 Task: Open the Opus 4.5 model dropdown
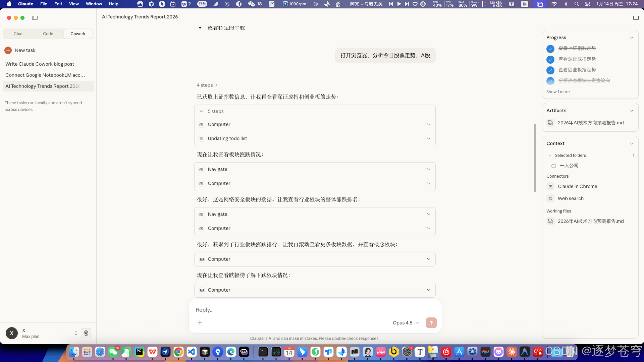coord(406,322)
